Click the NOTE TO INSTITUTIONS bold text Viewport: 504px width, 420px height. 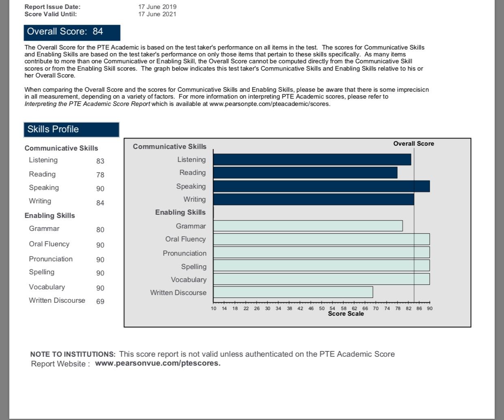tap(73, 354)
